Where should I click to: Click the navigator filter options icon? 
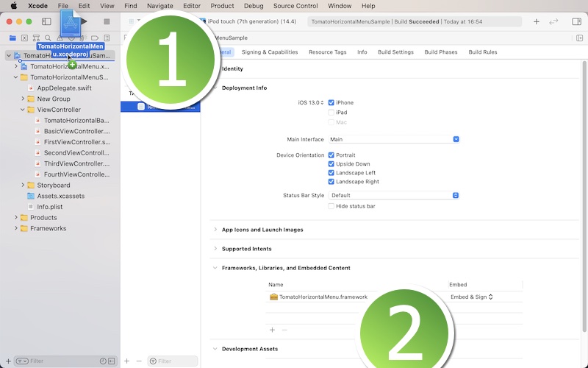tap(22, 361)
